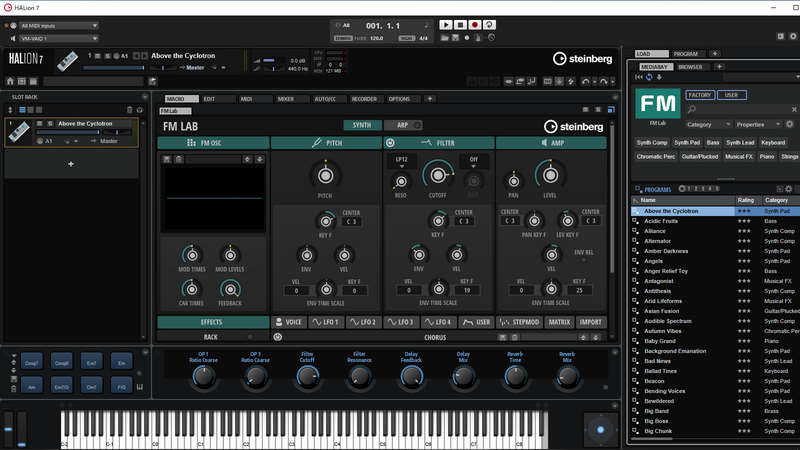Screen dimensions: 800x450
Task: Open the STEPMOD page
Action: point(519,322)
